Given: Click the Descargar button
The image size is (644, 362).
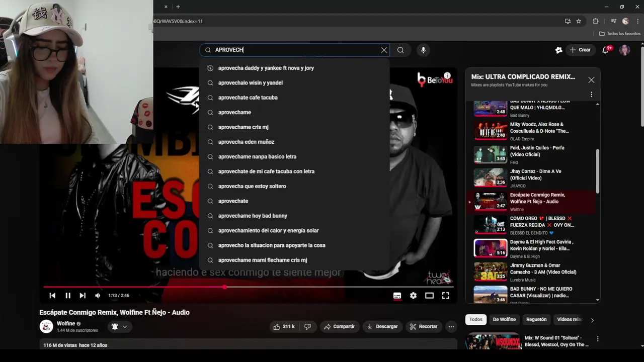Looking at the screenshot, I should [x=382, y=327].
